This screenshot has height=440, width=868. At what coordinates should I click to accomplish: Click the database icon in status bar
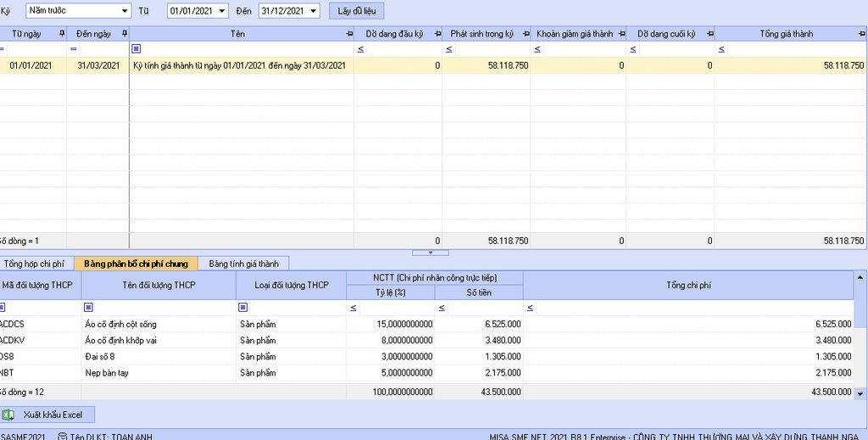(63, 437)
